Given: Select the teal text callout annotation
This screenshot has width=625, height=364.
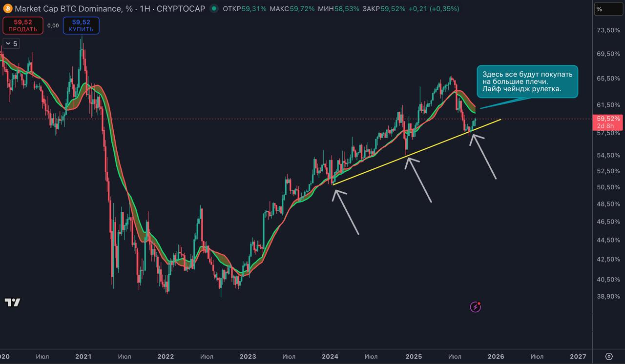Looking at the screenshot, I should (527, 81).
